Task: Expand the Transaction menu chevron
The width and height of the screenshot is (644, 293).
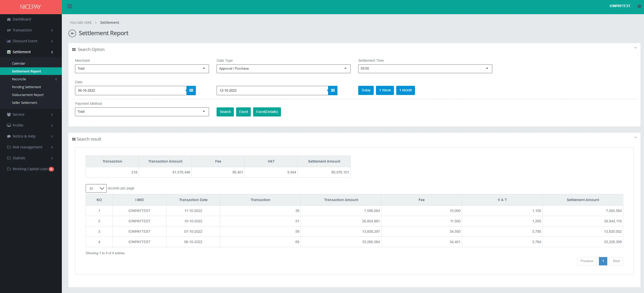Action: (x=52, y=30)
